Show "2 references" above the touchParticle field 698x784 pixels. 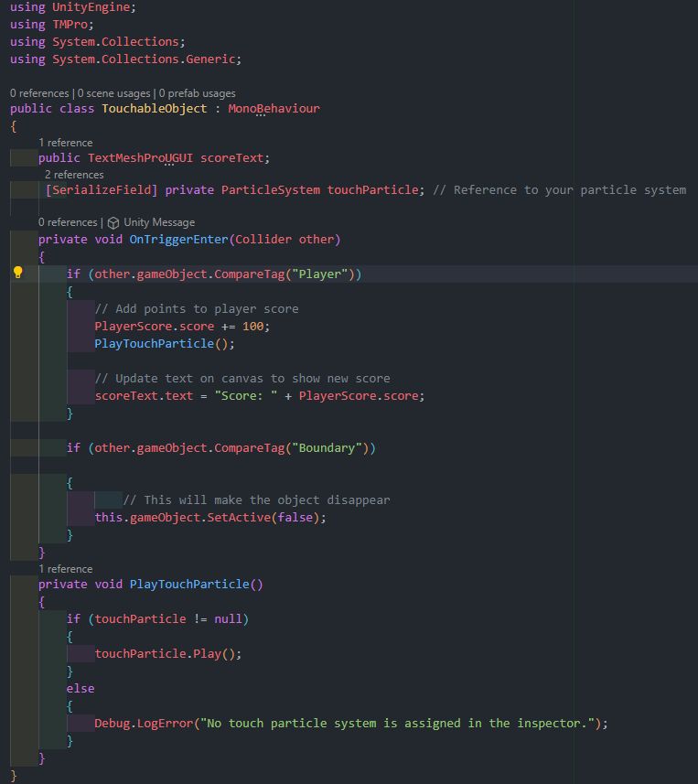coord(74,175)
